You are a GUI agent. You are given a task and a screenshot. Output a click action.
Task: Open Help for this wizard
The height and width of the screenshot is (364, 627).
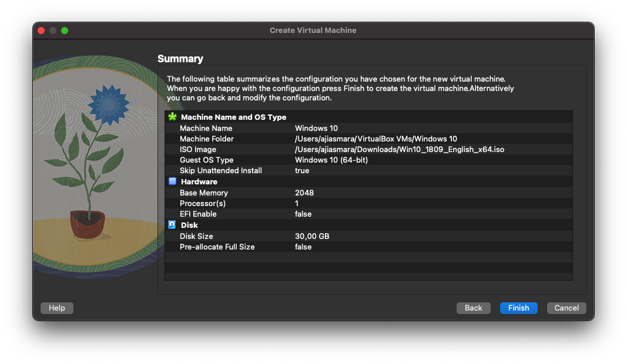(57, 308)
